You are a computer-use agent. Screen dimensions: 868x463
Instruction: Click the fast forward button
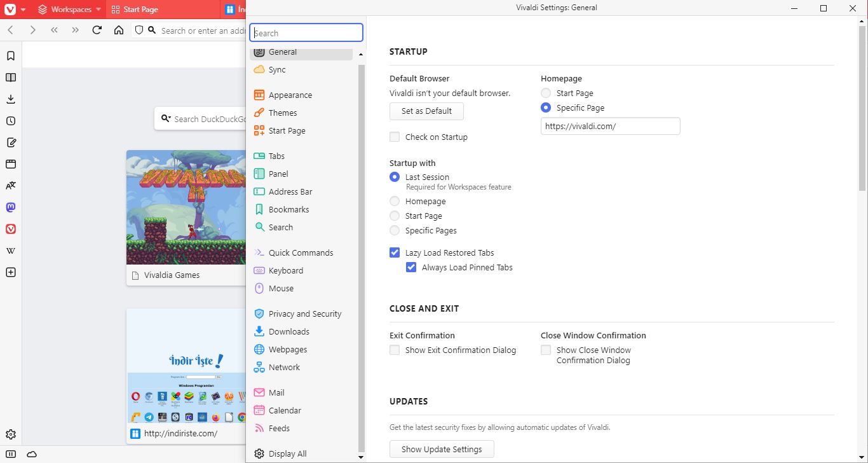click(75, 30)
